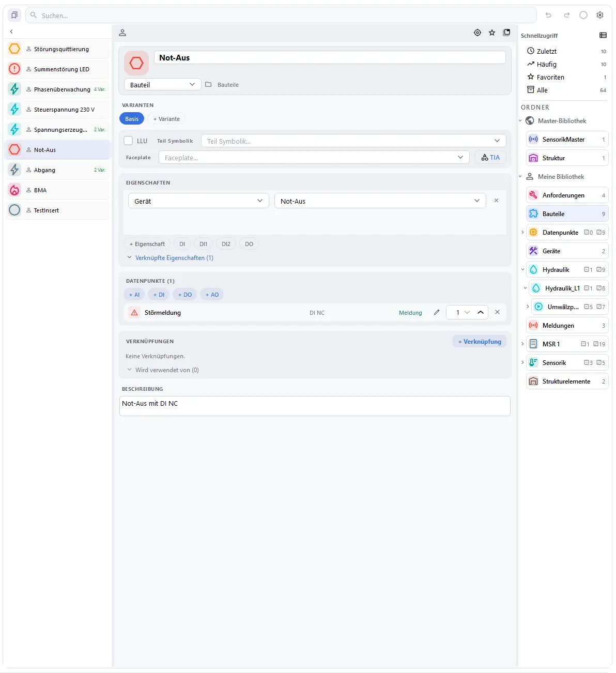
Task: Open the Bauteil type dropdown
Action: pyautogui.click(x=163, y=84)
